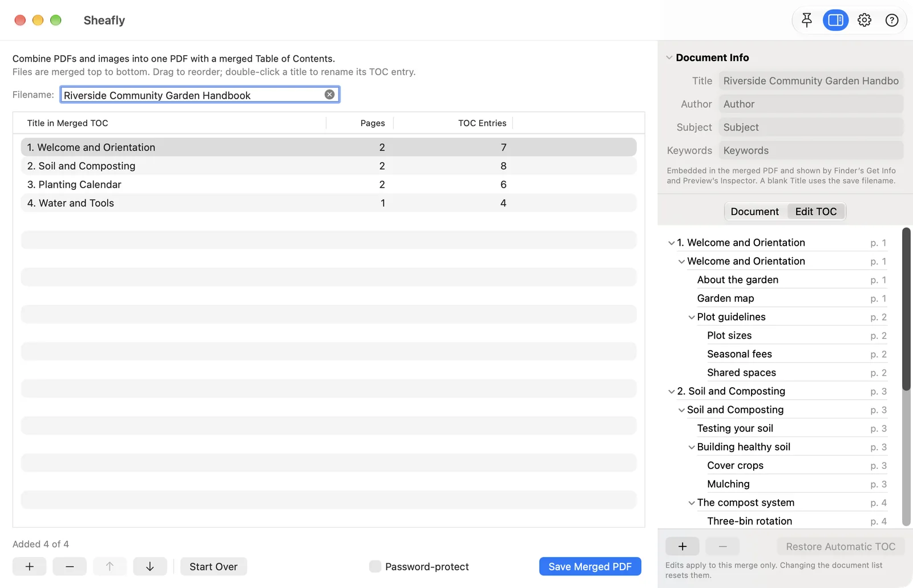Click the Keywords input field
913x588 pixels.
point(811,151)
